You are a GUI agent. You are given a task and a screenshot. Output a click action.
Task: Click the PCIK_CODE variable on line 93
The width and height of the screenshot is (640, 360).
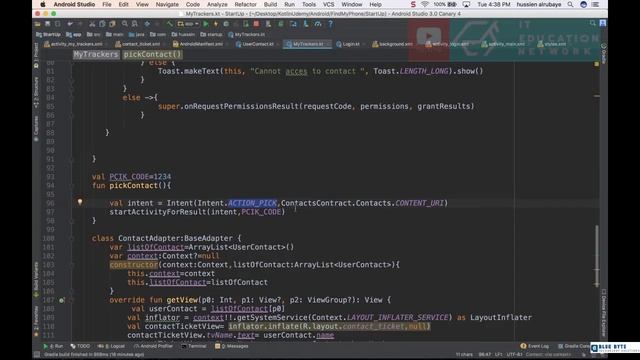click(129, 177)
